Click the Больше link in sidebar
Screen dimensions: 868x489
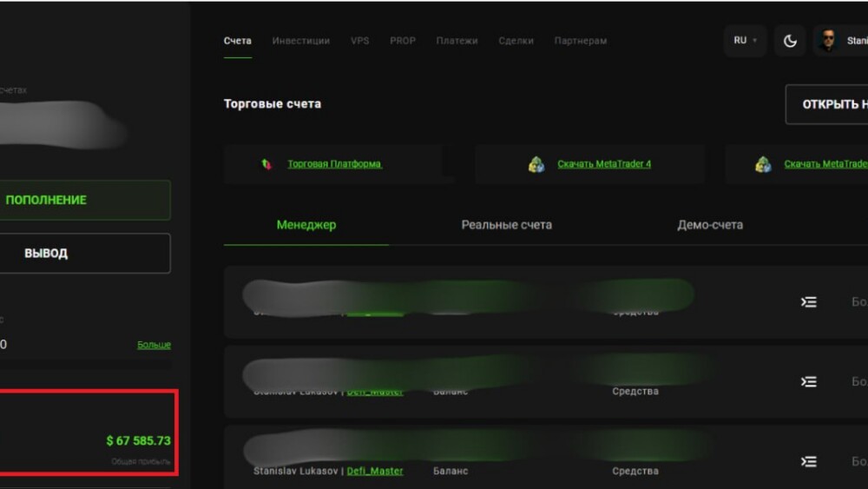point(154,345)
